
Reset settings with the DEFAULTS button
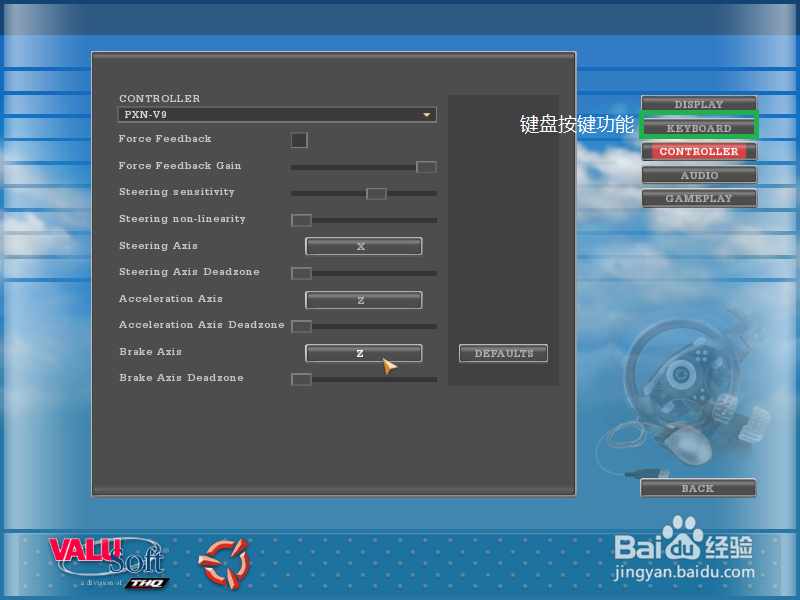[x=504, y=353]
